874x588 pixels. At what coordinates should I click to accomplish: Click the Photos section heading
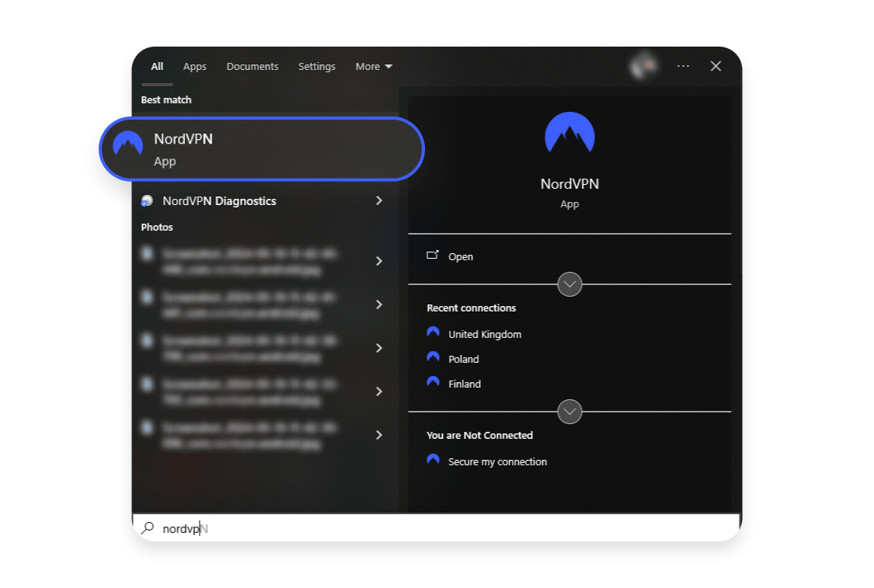pos(157,228)
